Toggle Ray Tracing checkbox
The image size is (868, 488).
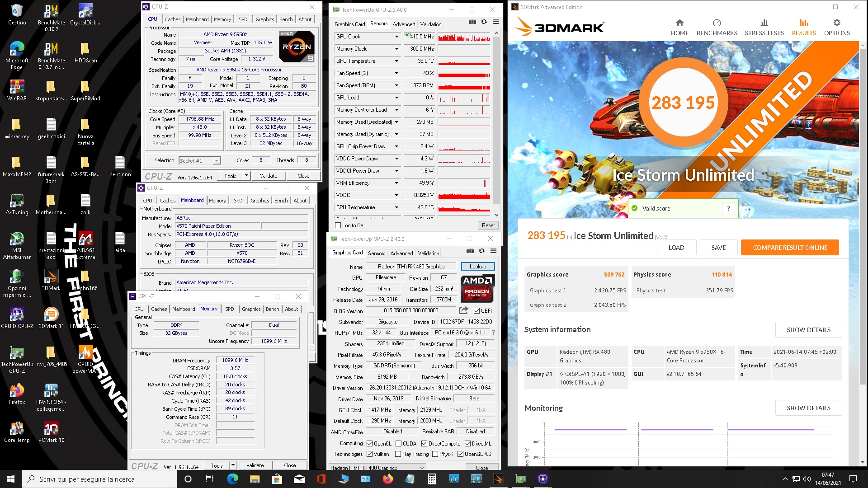click(398, 454)
